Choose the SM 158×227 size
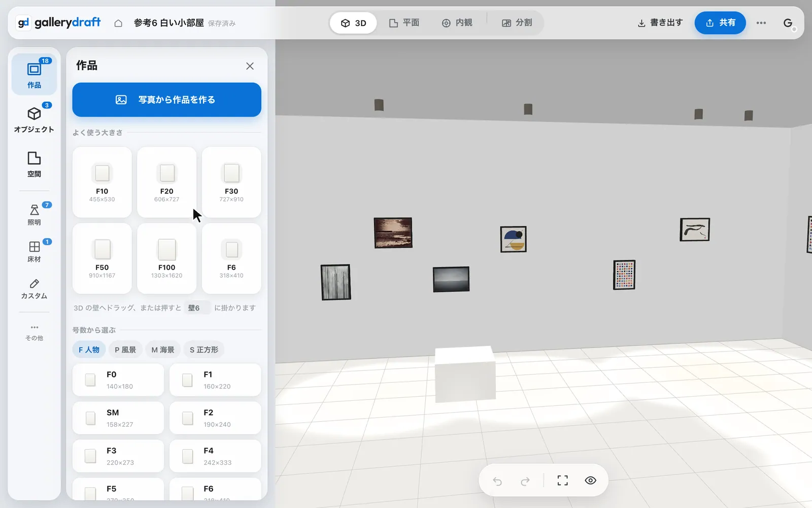The height and width of the screenshot is (508, 812). coord(118,418)
